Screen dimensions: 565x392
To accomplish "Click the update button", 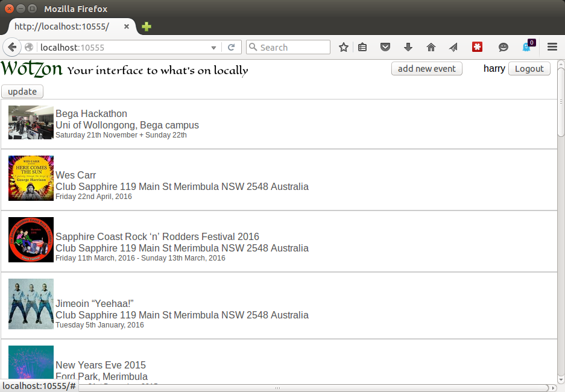I will point(22,92).
